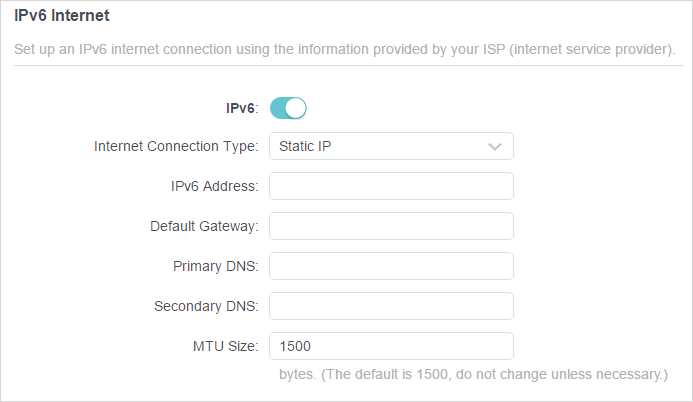Viewport: 693px width, 402px height.
Task: Click the ISP setup description text
Action: tap(345, 49)
